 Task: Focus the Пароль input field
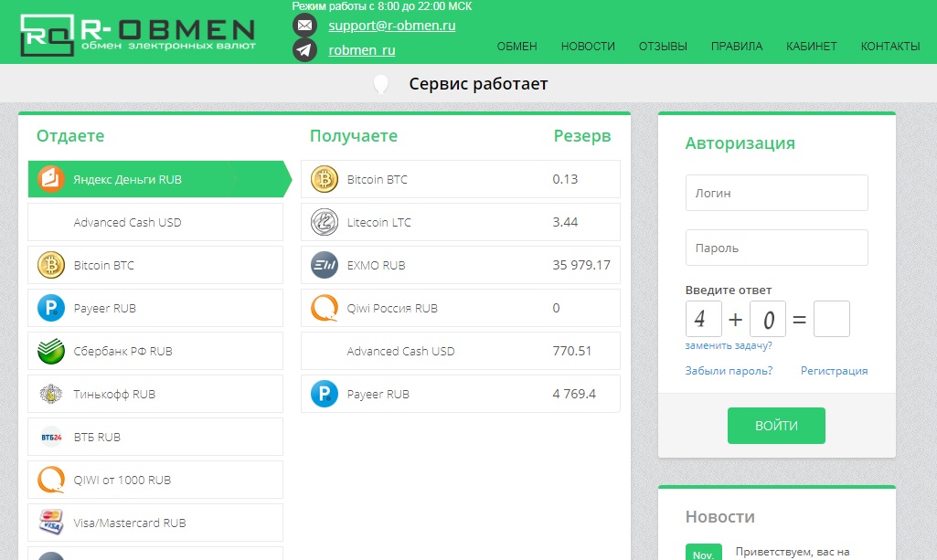coord(776,248)
